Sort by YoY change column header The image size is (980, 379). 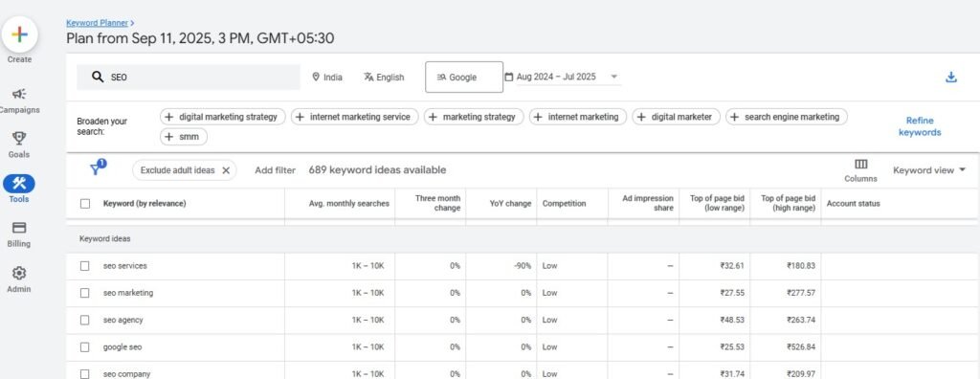point(511,204)
